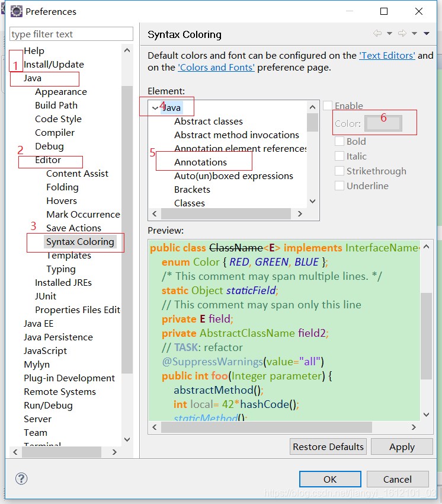Viewport: 442px width, 504px height.
Task: Click the forward navigation arrow icon
Action: (x=402, y=33)
